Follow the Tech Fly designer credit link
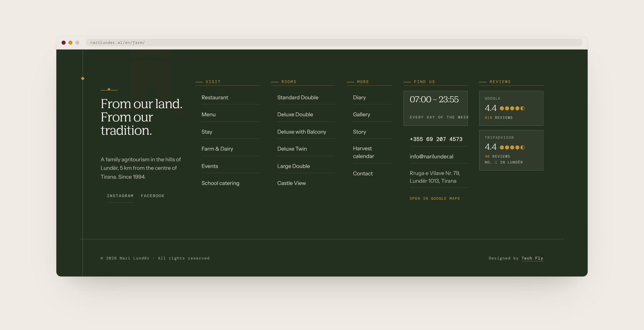This screenshot has width=644, height=330. click(532, 258)
